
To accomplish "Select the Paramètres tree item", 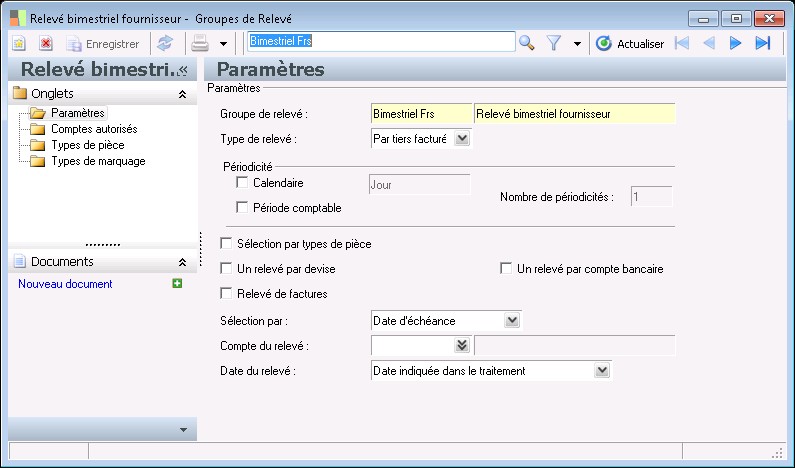I will click(78, 113).
